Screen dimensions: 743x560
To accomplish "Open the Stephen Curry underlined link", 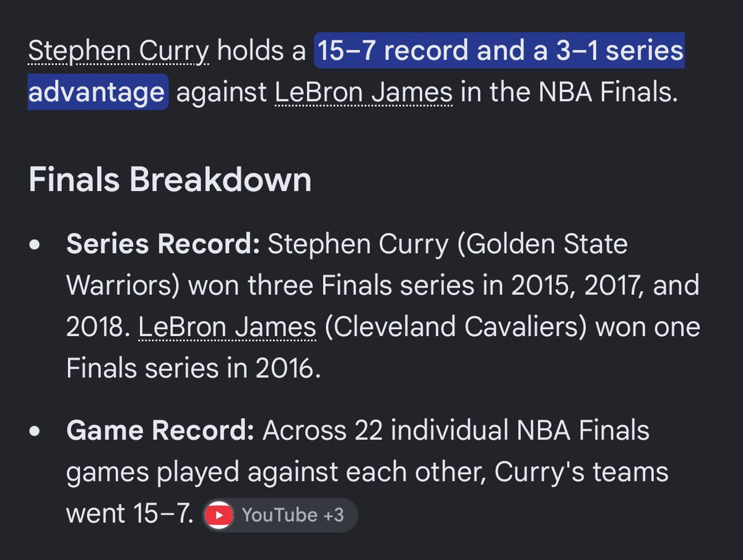I will 119,52.
